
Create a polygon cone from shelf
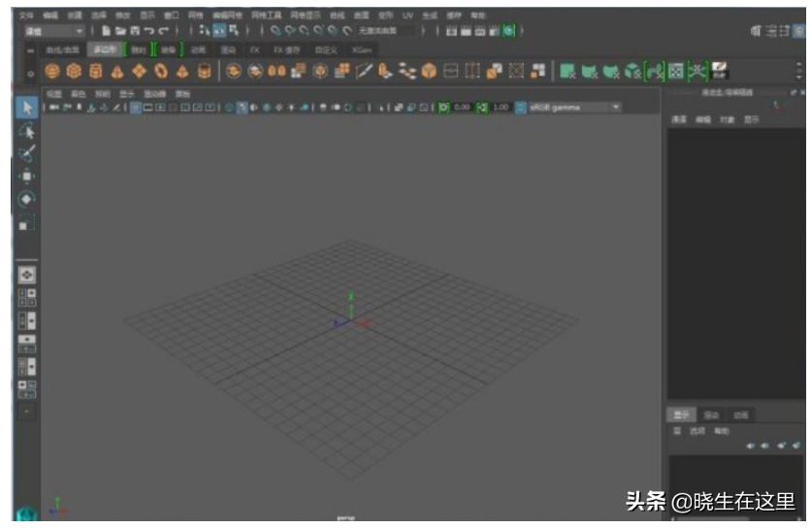click(x=117, y=71)
